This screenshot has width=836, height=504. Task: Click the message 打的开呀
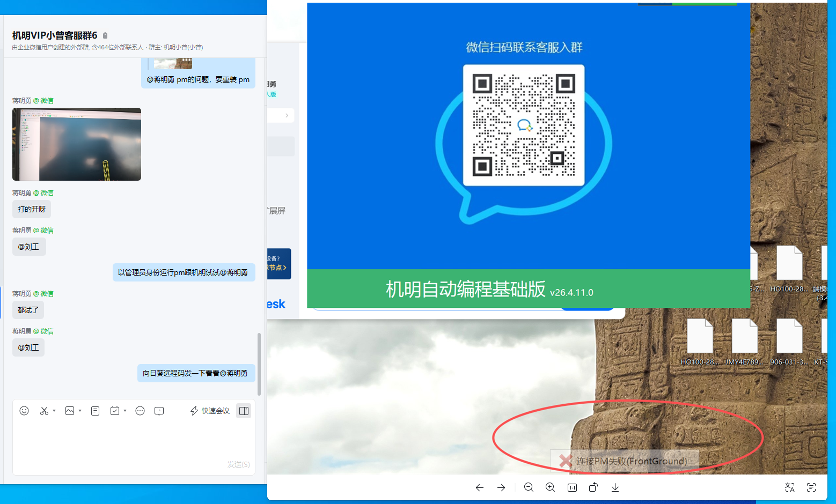32,209
